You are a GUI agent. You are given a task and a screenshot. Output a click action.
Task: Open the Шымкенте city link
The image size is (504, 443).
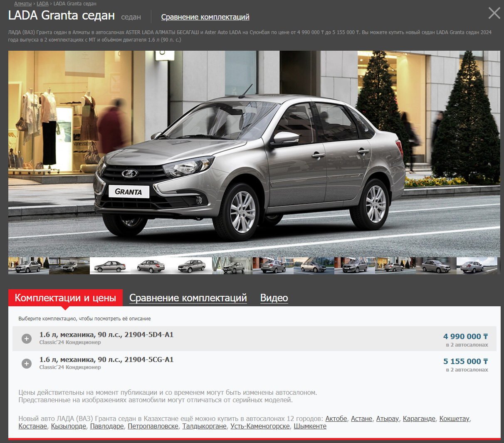[310, 426]
